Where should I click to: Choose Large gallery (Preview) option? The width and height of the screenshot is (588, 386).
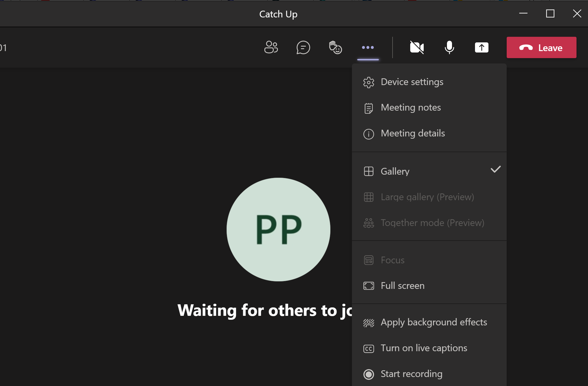click(427, 197)
